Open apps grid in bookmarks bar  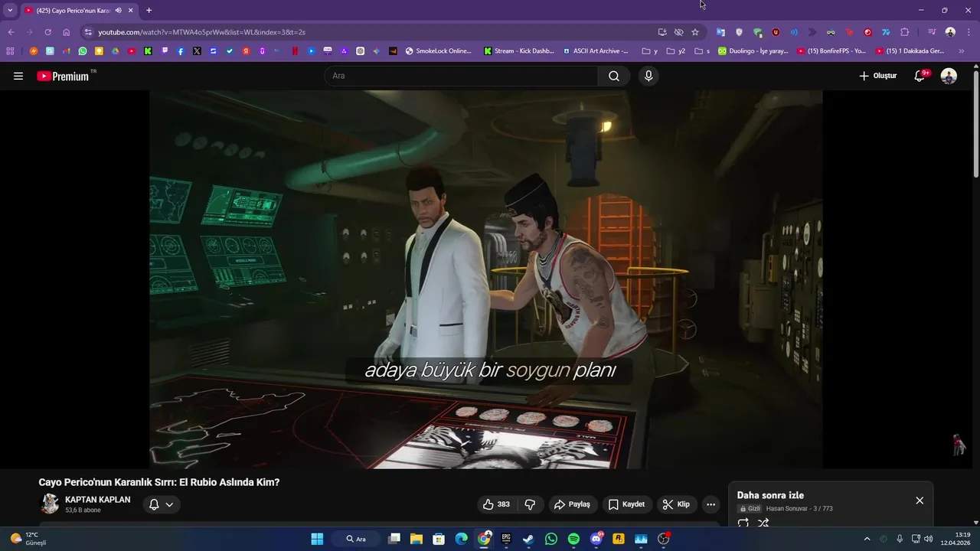[10, 51]
